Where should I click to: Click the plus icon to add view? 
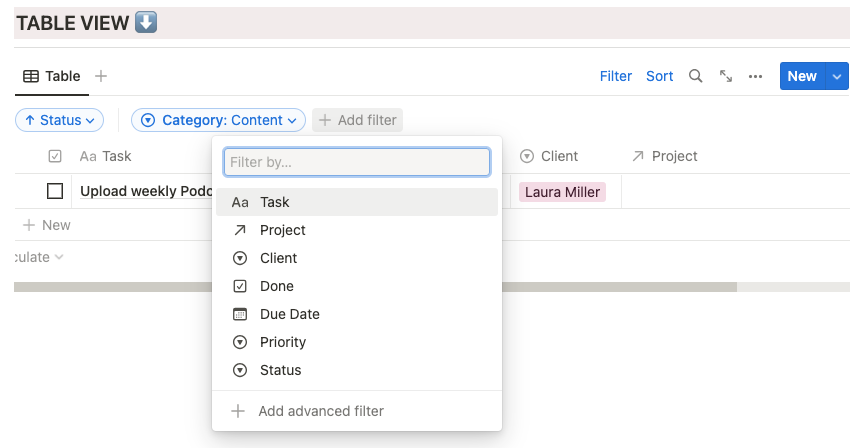point(101,76)
